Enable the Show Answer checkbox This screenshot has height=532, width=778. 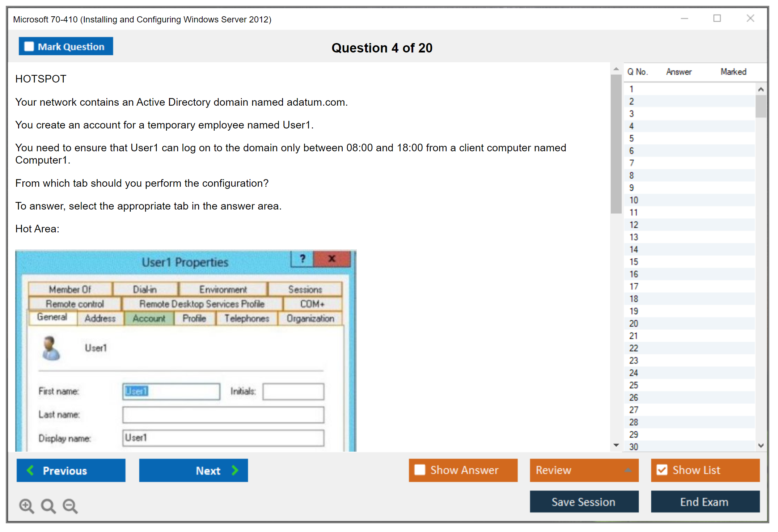(420, 470)
